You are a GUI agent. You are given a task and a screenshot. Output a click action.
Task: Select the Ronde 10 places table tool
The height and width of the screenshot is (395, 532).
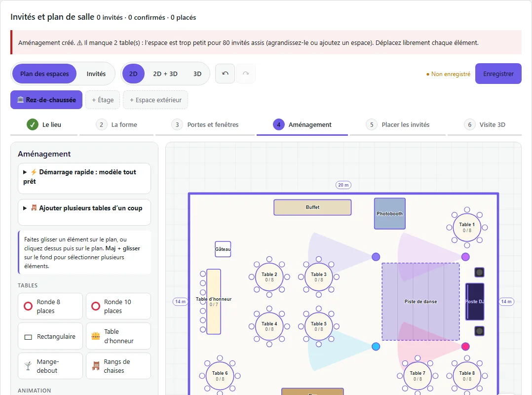click(x=118, y=306)
